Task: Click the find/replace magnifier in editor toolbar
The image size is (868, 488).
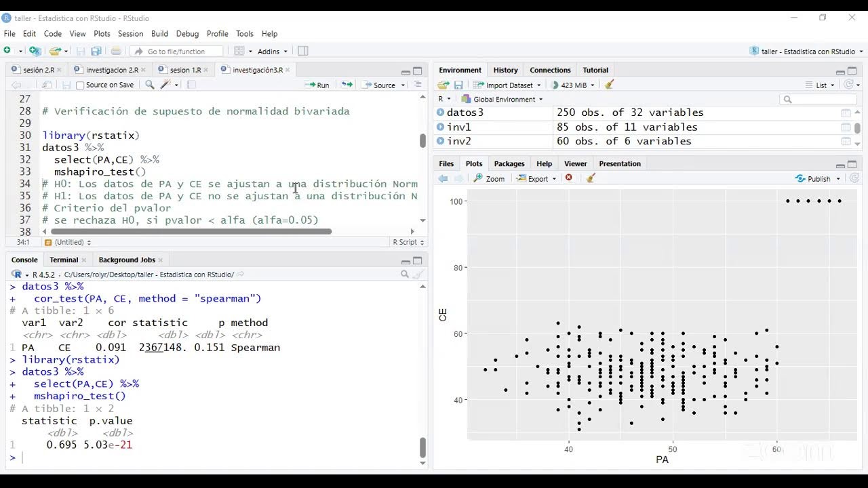Action: 150,85
